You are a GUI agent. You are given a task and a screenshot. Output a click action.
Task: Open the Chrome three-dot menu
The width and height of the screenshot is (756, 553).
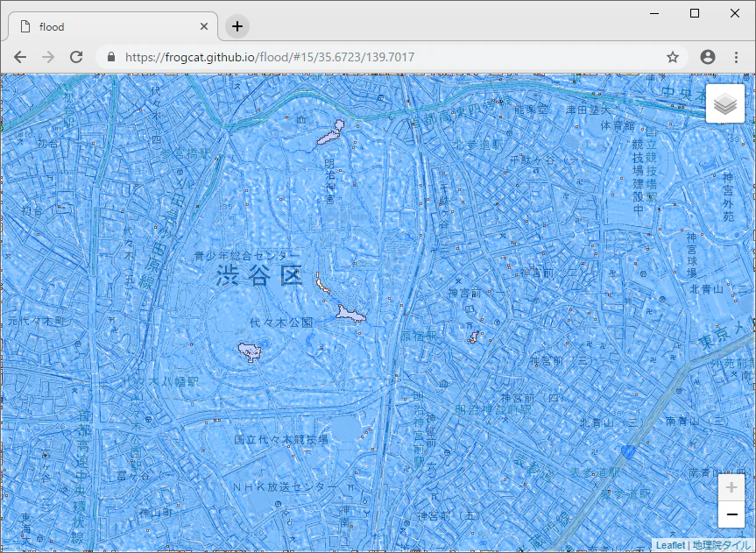[736, 57]
